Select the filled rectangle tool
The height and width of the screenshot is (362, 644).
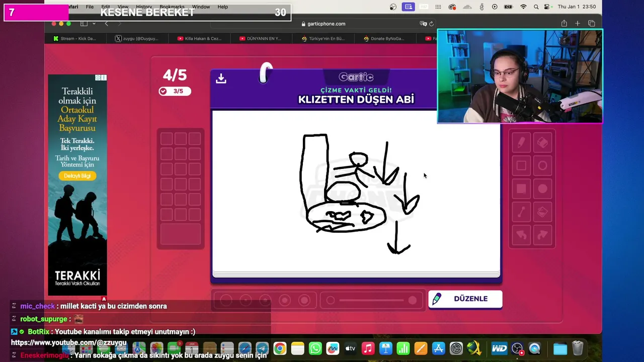(x=521, y=189)
